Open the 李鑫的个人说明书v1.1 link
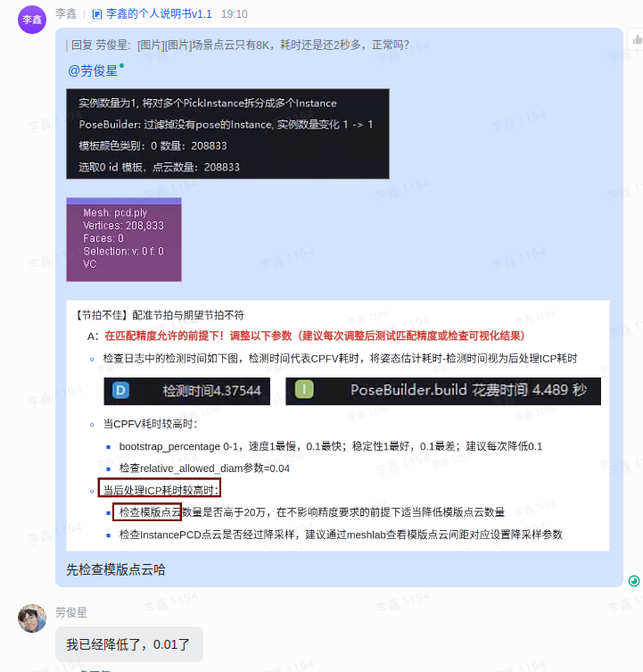The width and height of the screenshot is (643, 672). [x=159, y=14]
